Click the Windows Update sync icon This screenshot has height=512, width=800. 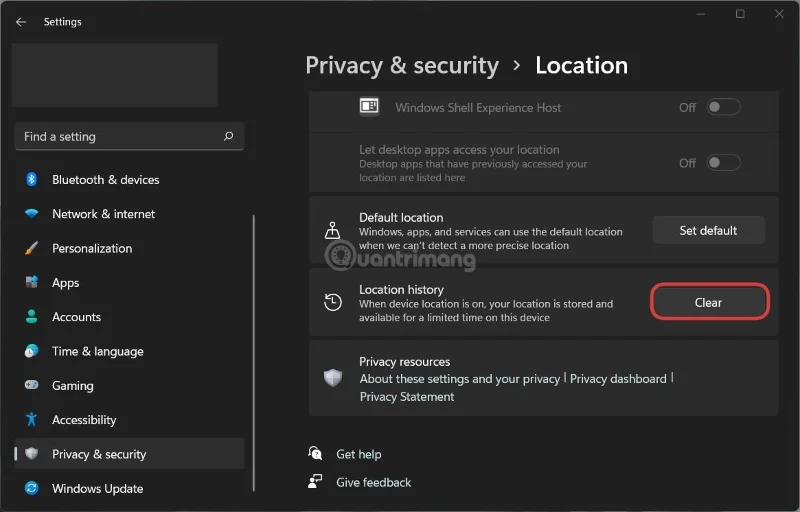(32, 488)
